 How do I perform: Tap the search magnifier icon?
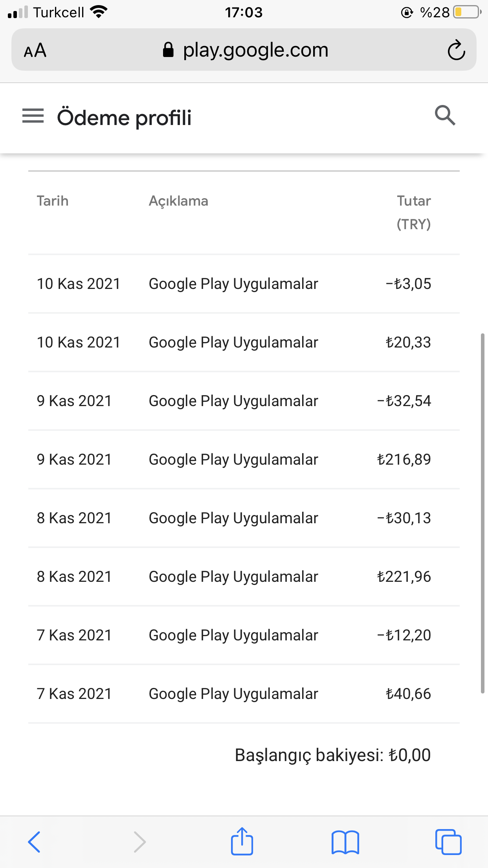445,116
